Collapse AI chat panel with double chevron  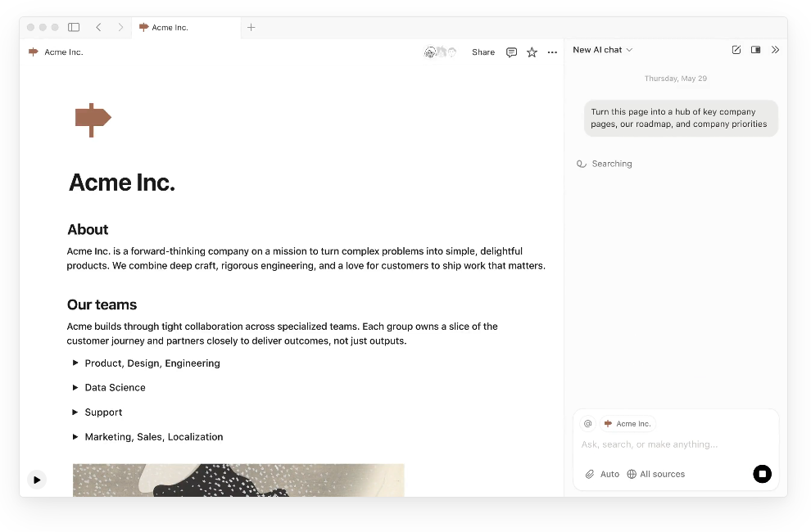click(x=775, y=50)
